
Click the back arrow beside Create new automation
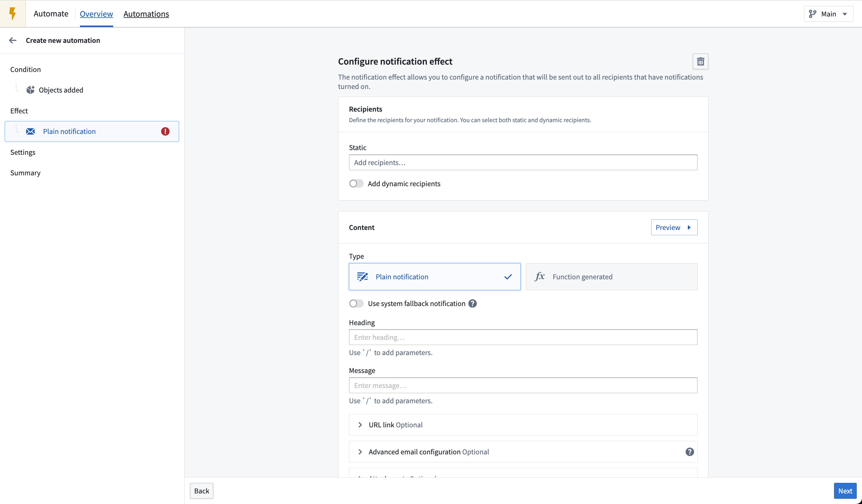coord(13,40)
